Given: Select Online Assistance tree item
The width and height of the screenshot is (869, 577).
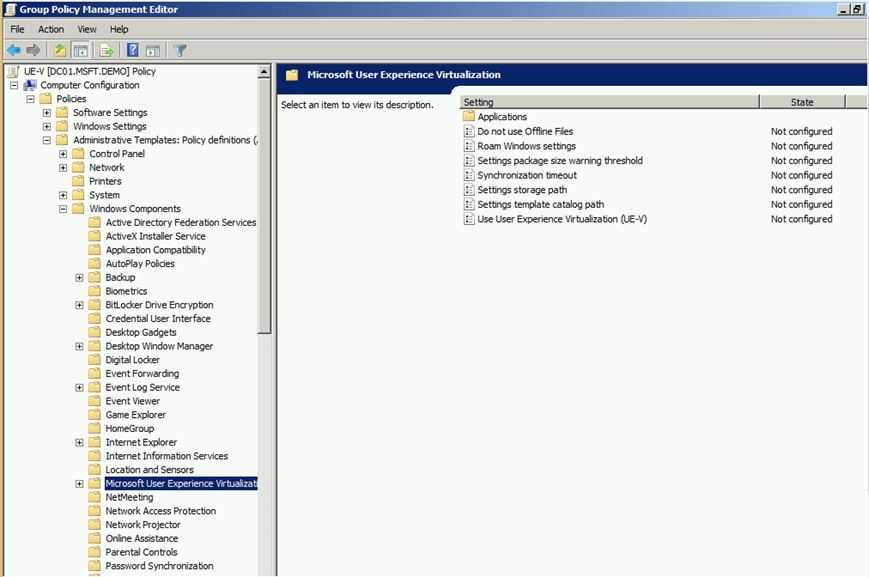Looking at the screenshot, I should coord(142,538).
